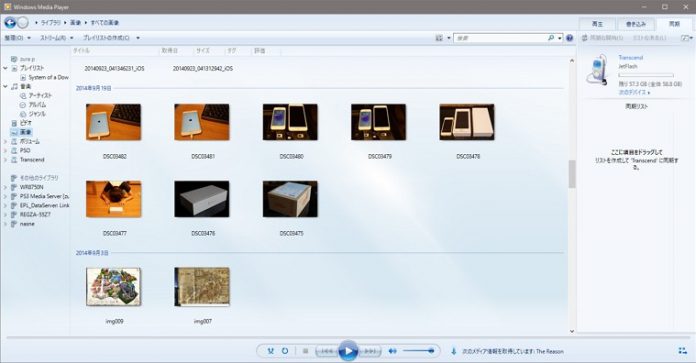Mute the sound with the speaker icon
This screenshot has height=363, width=696.
(392, 351)
